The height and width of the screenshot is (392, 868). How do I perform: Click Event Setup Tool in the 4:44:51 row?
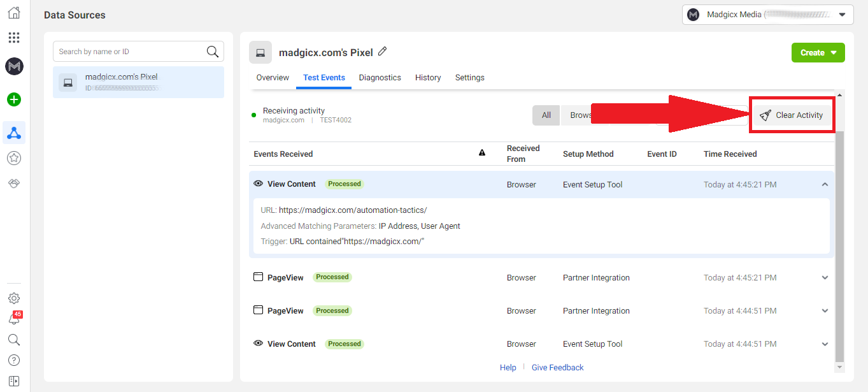click(x=593, y=344)
